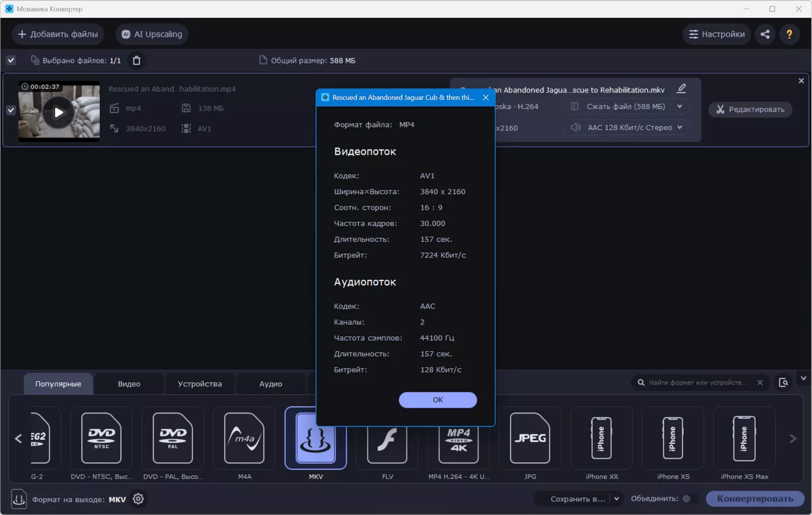Switch to the Устройства tab
The width and height of the screenshot is (812, 515).
pyautogui.click(x=200, y=384)
